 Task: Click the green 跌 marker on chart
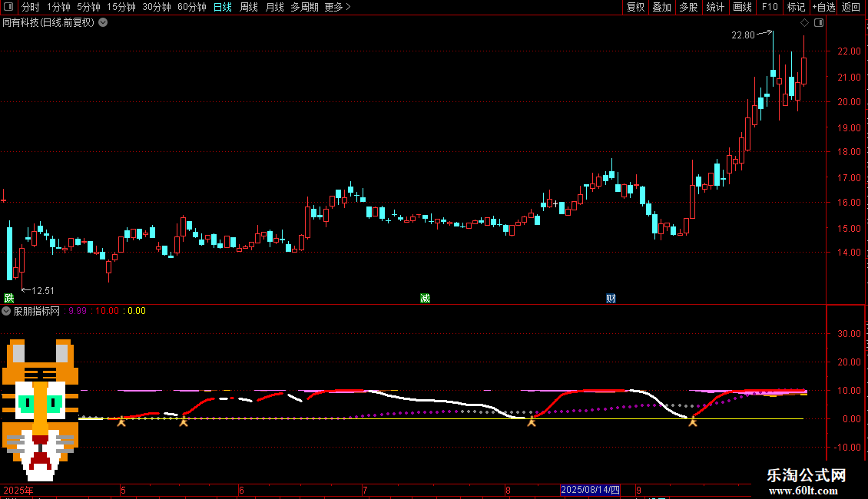[9, 298]
